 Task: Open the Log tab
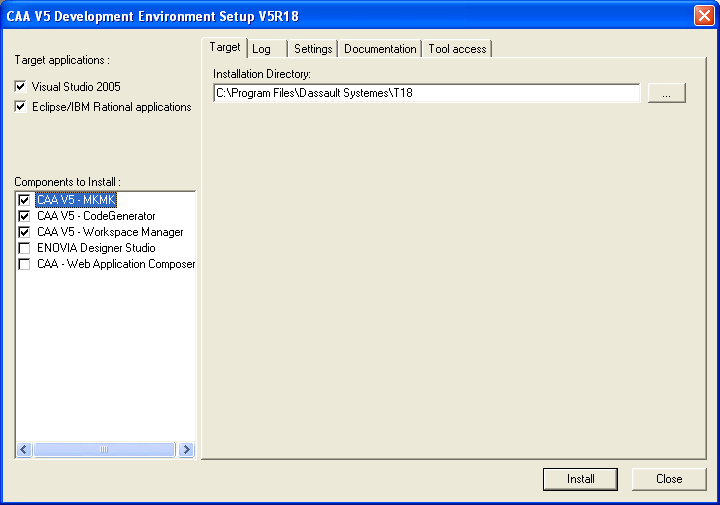point(267,49)
